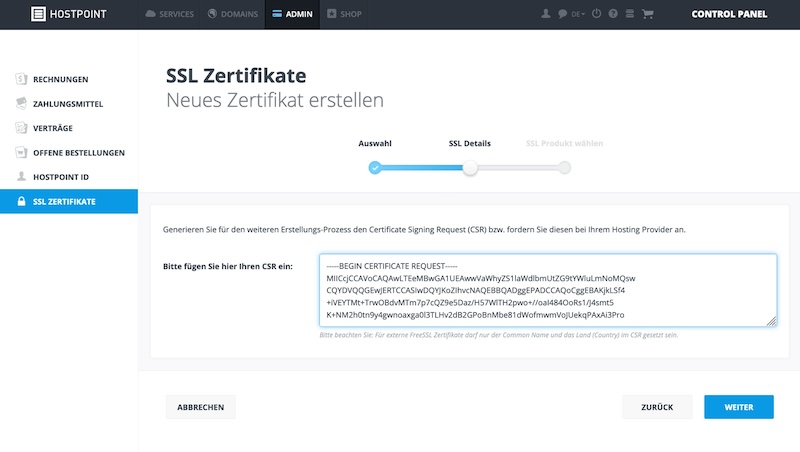800x452 pixels.
Task: Click the Offene Bestellungen cart icon
Action: coord(21,152)
